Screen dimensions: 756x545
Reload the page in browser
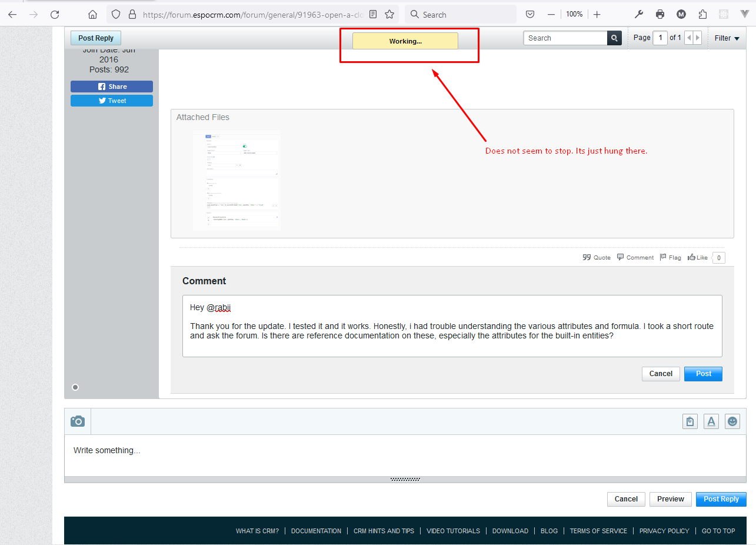[55, 15]
